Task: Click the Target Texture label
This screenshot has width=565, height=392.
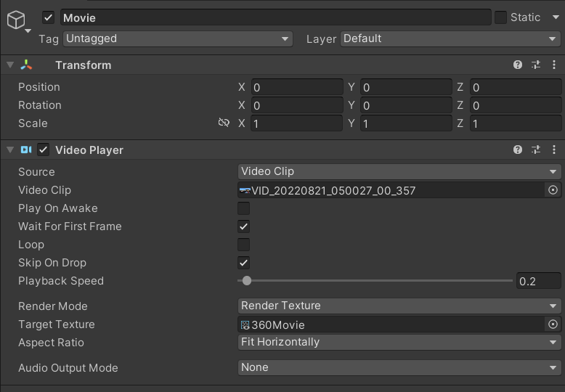Action: [57, 324]
